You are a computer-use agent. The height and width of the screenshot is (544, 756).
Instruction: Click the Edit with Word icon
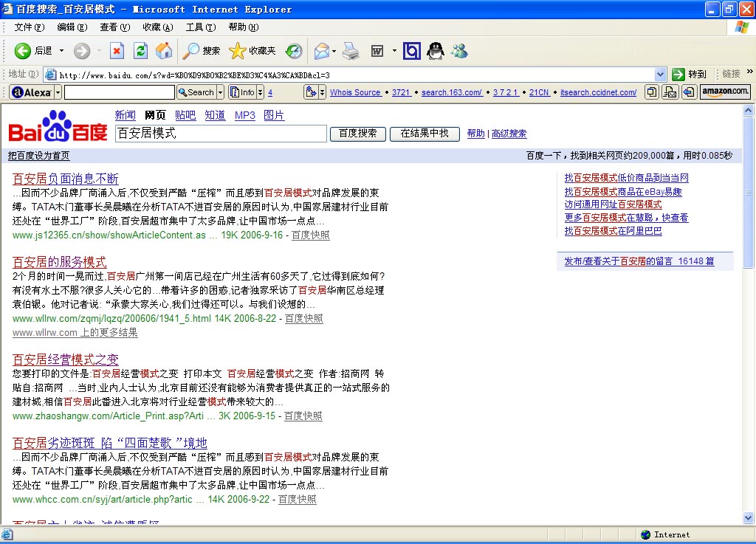tap(377, 51)
